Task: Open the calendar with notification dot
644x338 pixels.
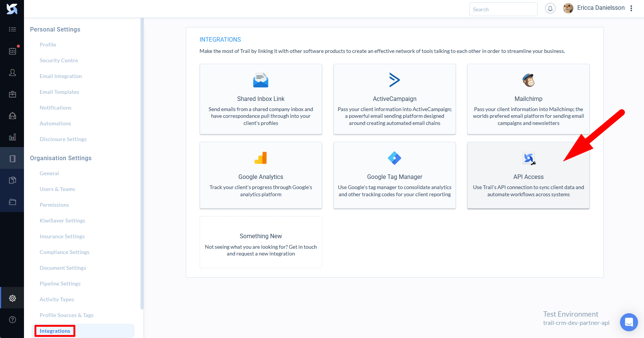Action: 12,51
